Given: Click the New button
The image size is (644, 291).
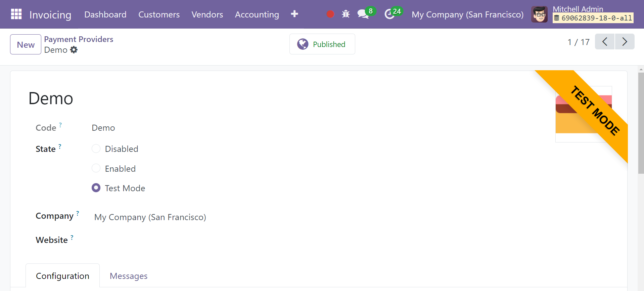Looking at the screenshot, I should coord(26,44).
